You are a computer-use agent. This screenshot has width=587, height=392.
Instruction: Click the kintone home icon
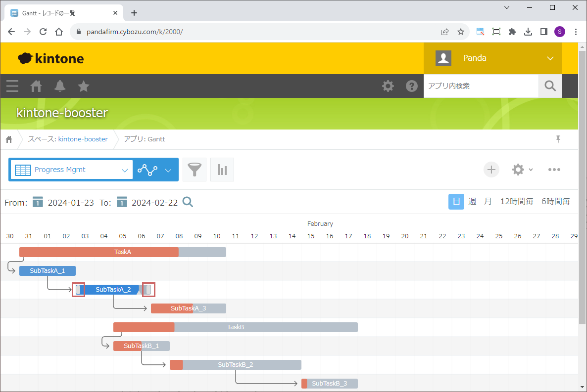(x=36, y=86)
